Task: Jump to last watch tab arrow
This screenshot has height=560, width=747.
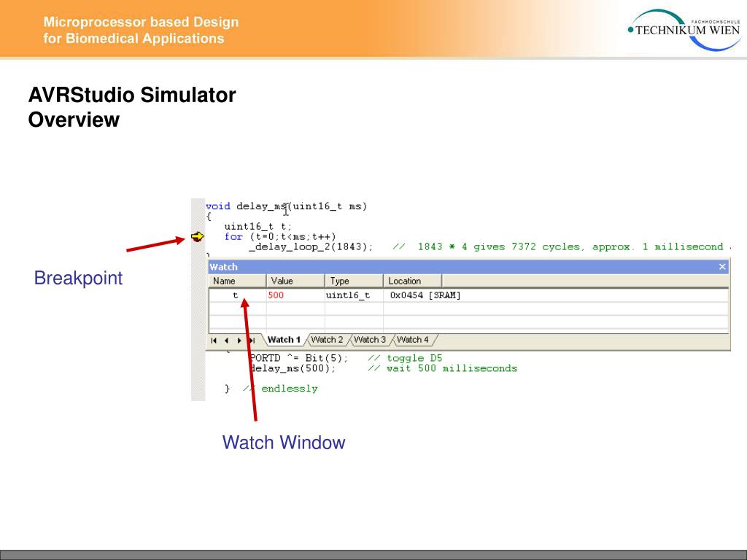Action: (252, 340)
